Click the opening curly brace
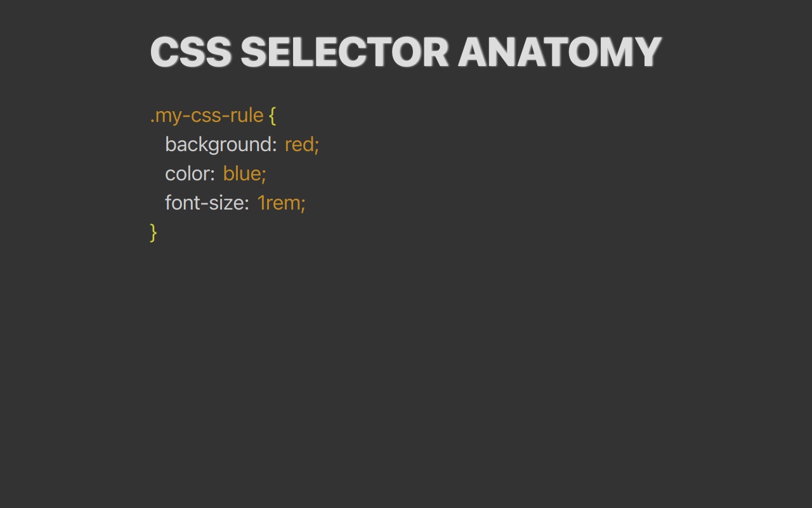Screen dimensions: 812x508 coord(272,116)
